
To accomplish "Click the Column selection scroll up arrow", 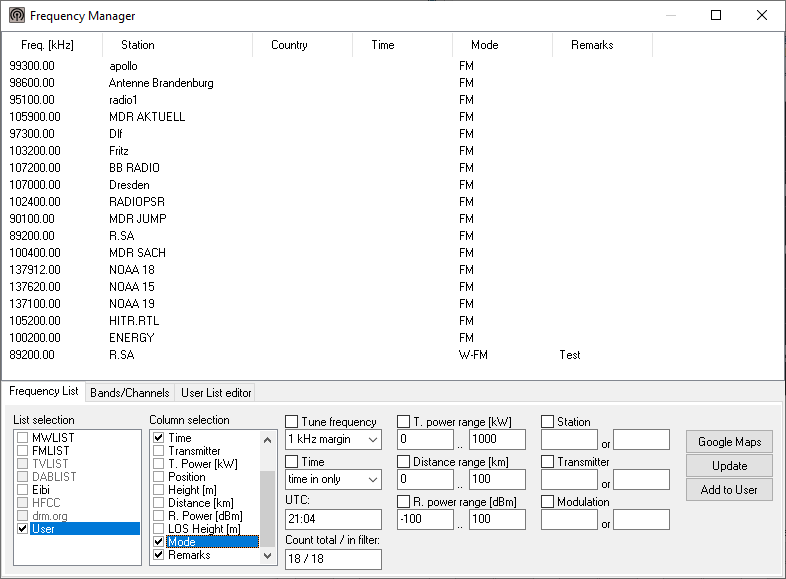I will [268, 440].
